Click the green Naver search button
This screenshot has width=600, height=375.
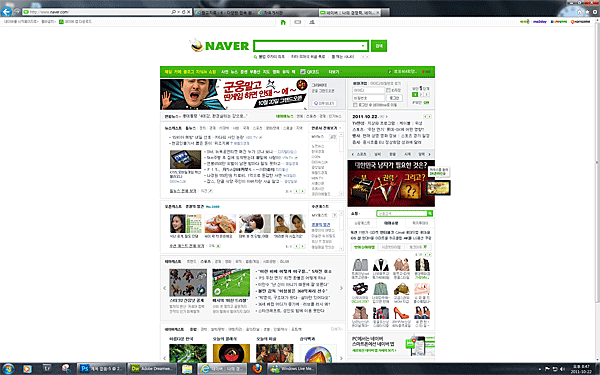pos(379,46)
